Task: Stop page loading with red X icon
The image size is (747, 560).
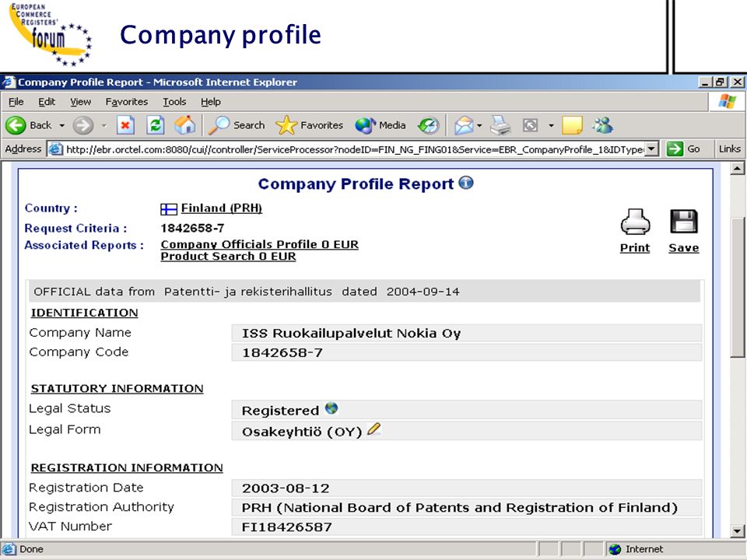Action: coord(125,126)
